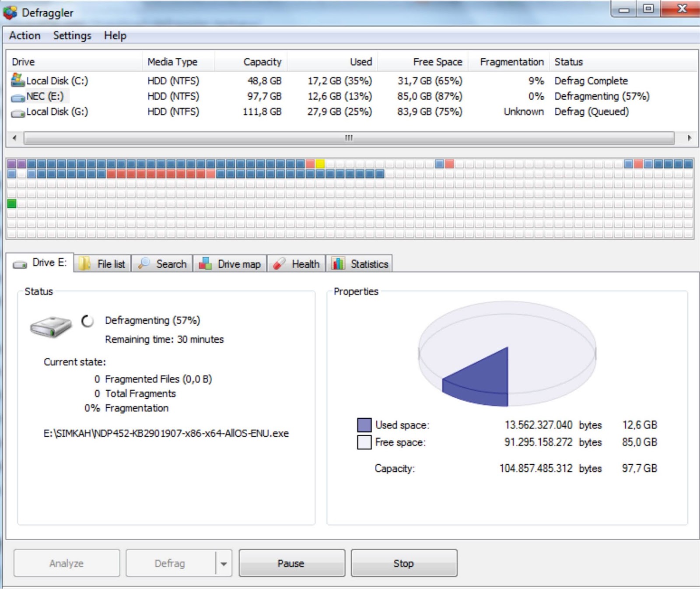The height and width of the screenshot is (589, 700).
Task: Switch to the File list tab
Action: pos(103,263)
